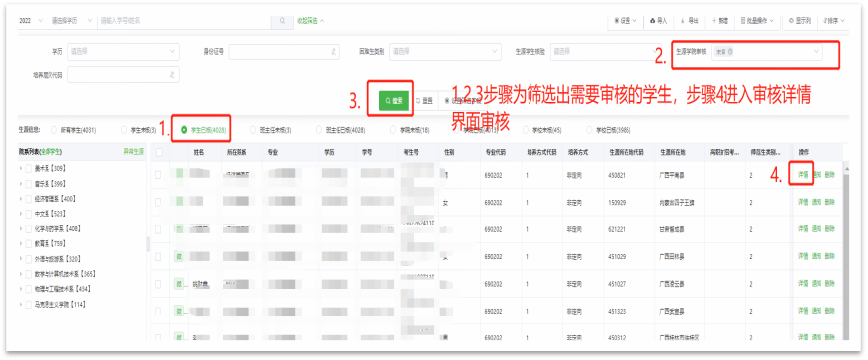Collapse filters via 收起筛选 link
Screen dimensions: 868x360
coord(310,21)
